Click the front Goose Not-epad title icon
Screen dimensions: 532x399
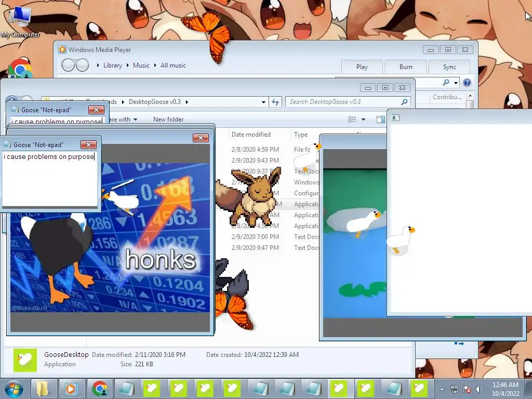click(x=7, y=144)
